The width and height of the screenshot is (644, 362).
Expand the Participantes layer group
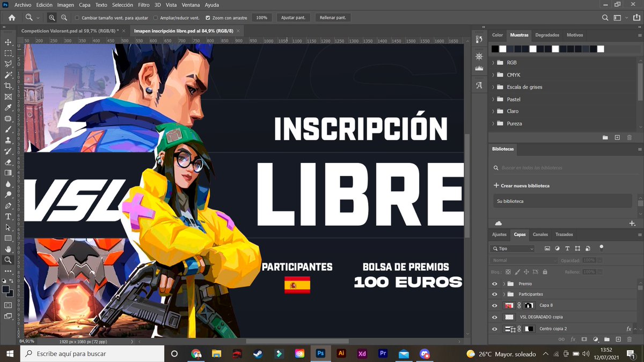(x=504, y=294)
